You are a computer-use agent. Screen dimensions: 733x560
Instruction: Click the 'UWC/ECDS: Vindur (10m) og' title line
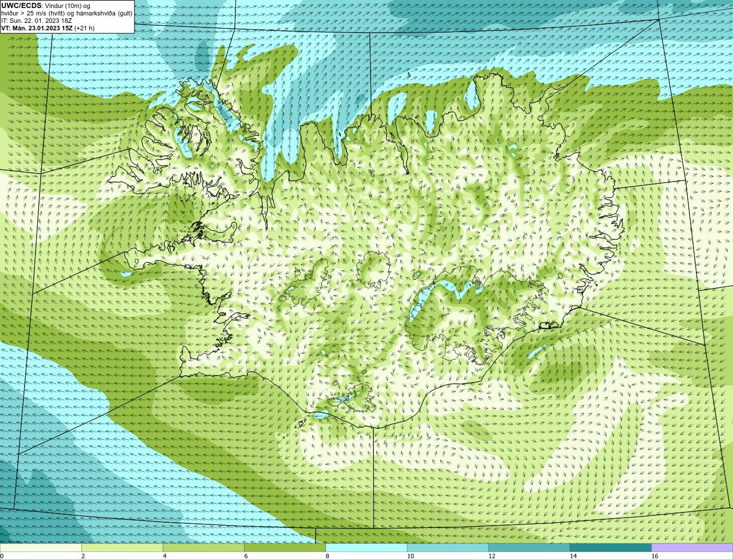coord(46,6)
